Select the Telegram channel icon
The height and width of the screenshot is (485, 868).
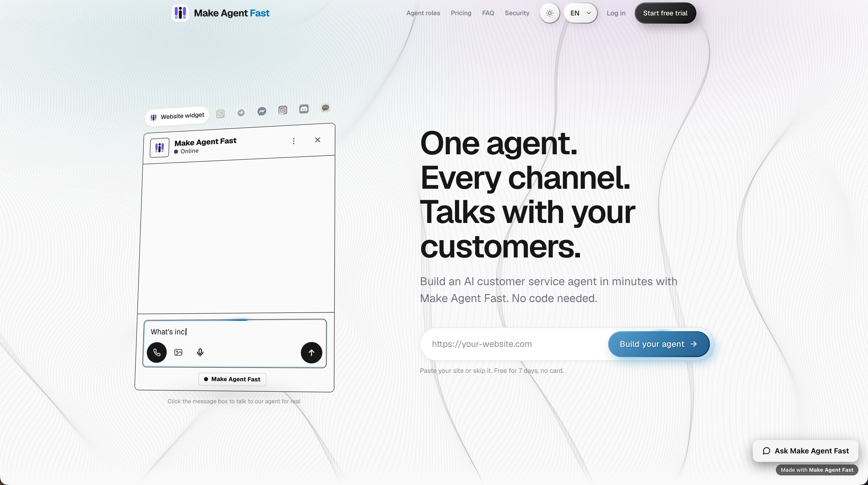pyautogui.click(x=241, y=113)
